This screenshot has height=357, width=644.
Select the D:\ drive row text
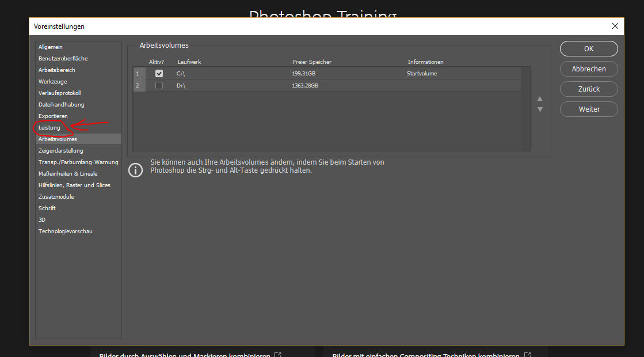[x=181, y=85]
